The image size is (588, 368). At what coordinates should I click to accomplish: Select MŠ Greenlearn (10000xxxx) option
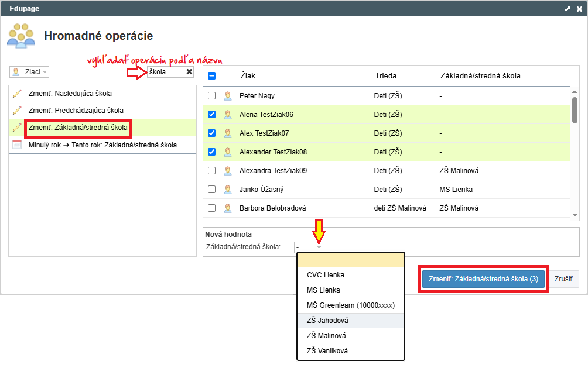(350, 305)
